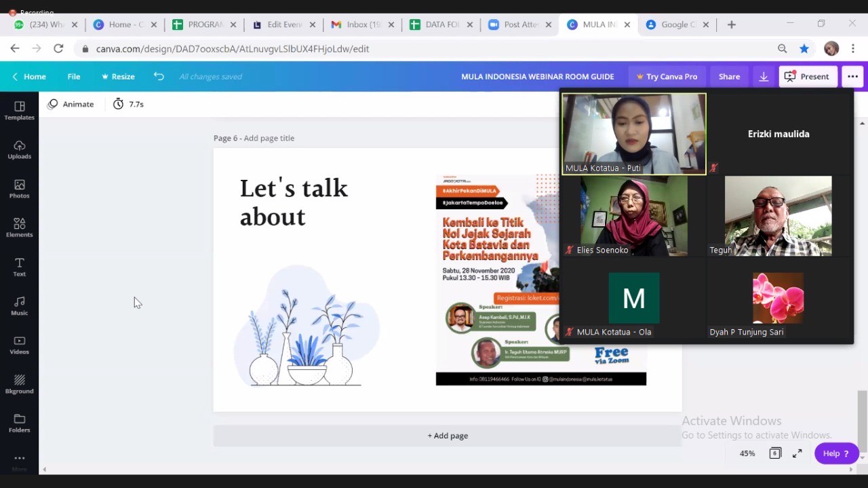Screen dimensions: 868x488
Task: Click the site lock icon in address bar
Action: click(x=85, y=49)
